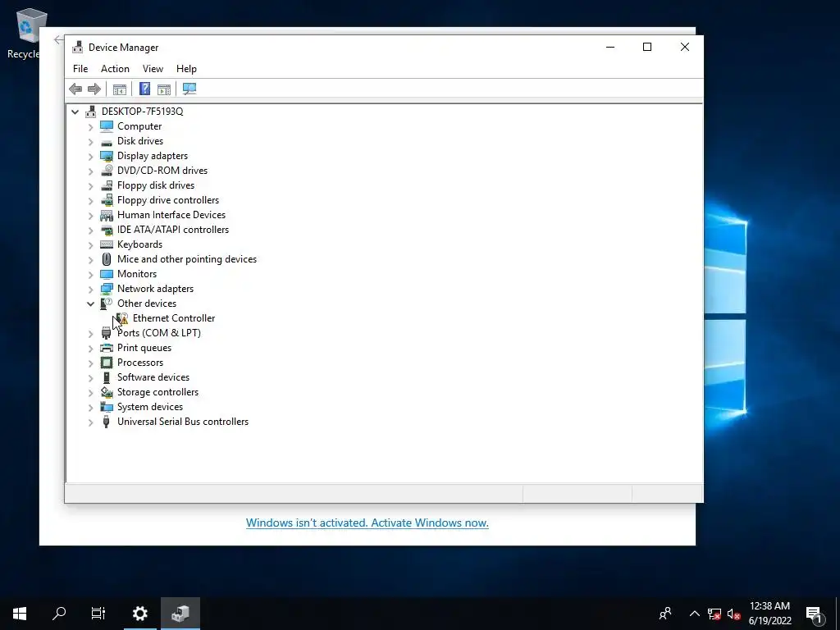
Task: Show hidden tray icons chevron
Action: [694, 614]
